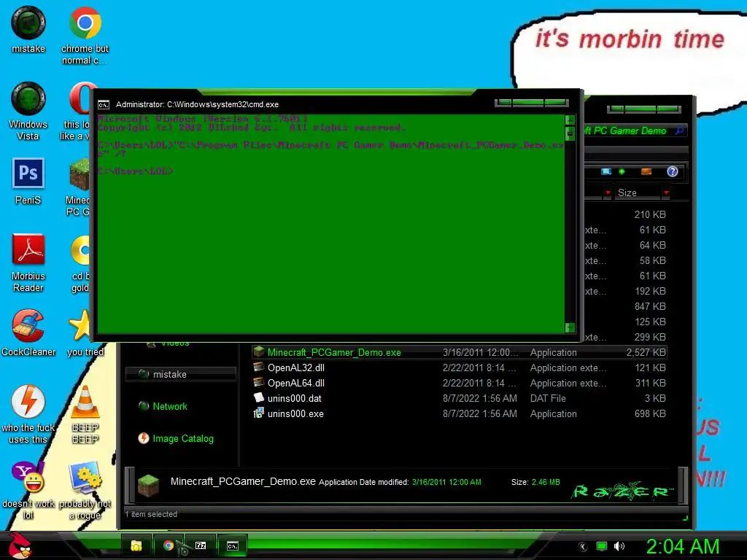Open the volume speaker tray icon
This screenshot has width=747, height=560.
click(619, 547)
